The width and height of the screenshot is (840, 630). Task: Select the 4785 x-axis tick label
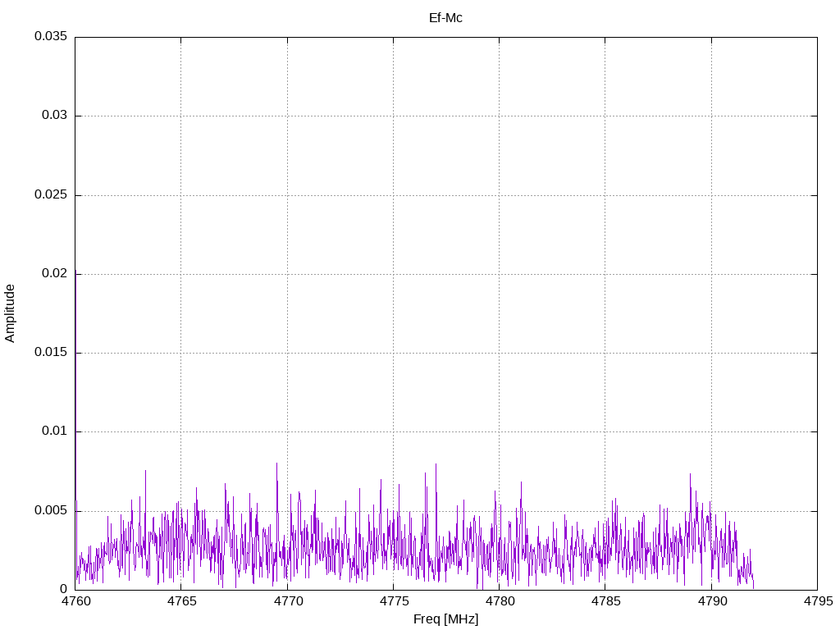(605, 601)
